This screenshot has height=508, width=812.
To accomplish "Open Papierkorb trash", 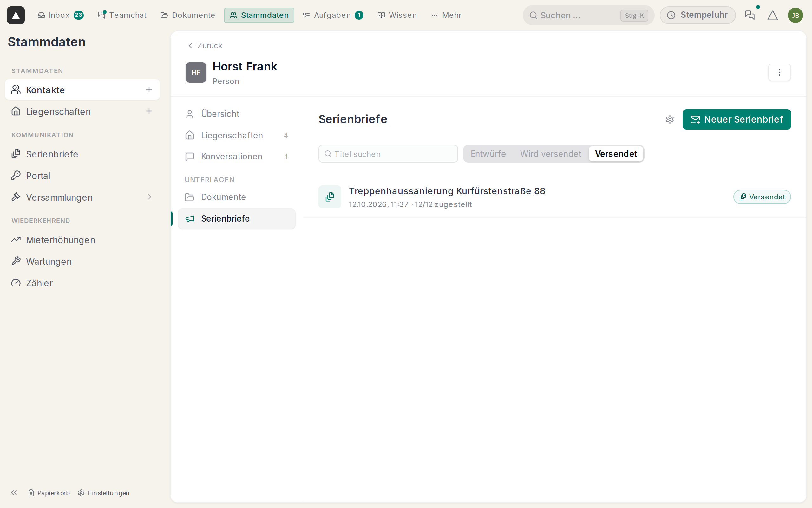I will click(x=49, y=492).
